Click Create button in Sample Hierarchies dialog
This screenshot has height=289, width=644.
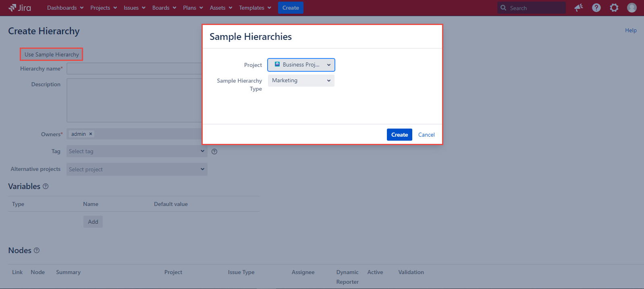[399, 135]
